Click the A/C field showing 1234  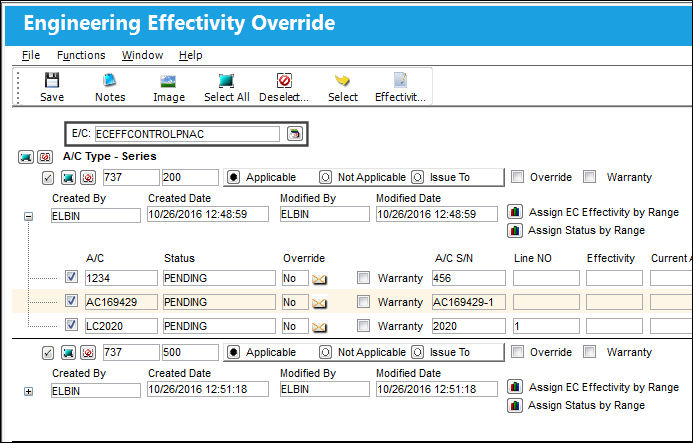click(x=121, y=278)
